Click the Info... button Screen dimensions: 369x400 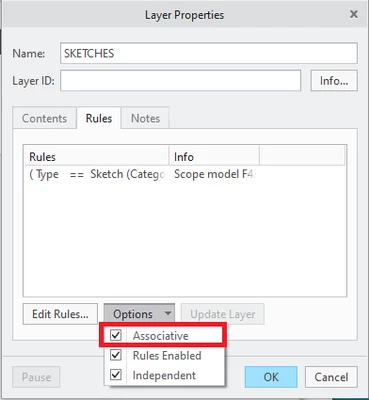tap(334, 81)
